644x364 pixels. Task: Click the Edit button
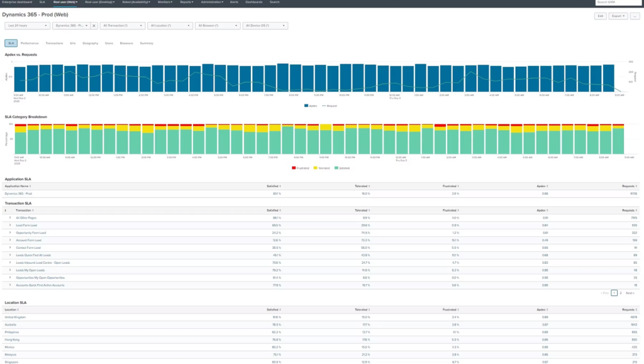click(x=600, y=16)
